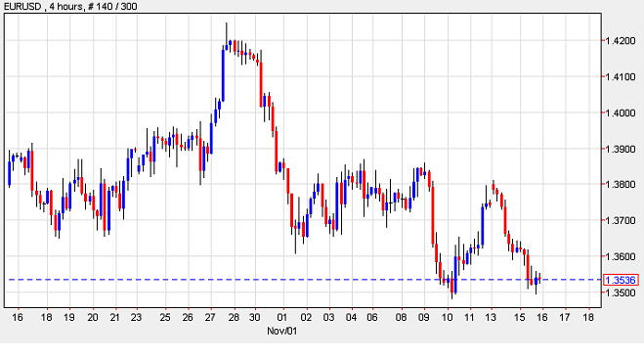Click date label 01 on time axis
The height and width of the screenshot is (360, 644).
click(x=282, y=317)
